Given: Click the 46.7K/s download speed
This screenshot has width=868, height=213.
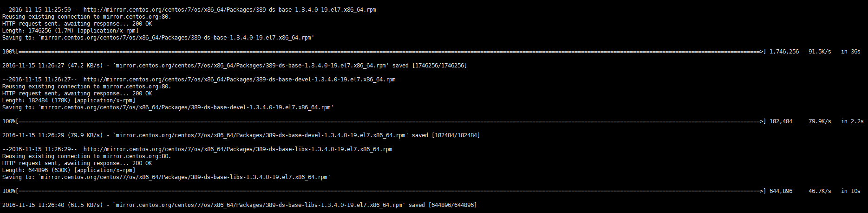Looking at the screenshot, I should coord(820,191).
